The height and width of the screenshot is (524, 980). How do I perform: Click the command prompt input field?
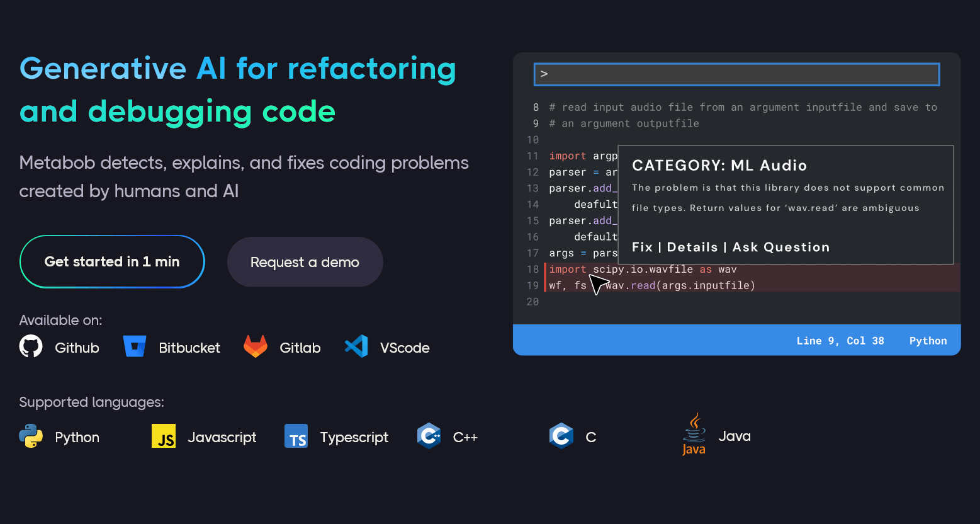click(x=735, y=74)
